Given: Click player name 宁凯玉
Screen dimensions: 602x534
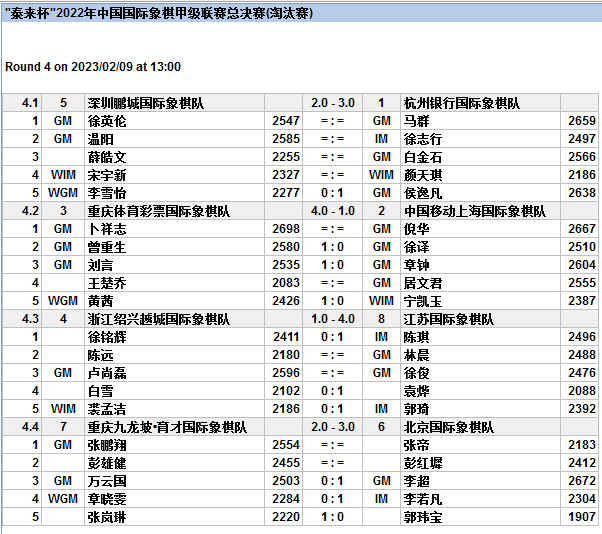Looking at the screenshot, I should click(x=423, y=301).
